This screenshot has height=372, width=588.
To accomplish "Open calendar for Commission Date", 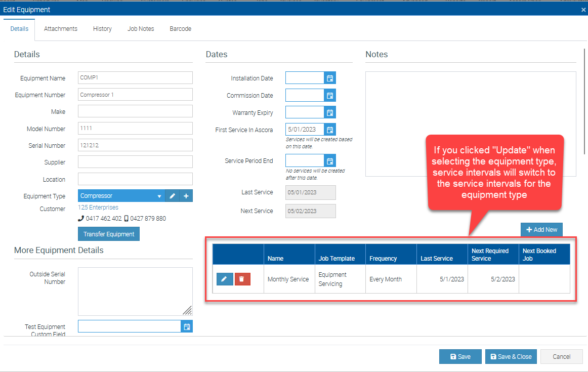I will tap(329, 95).
